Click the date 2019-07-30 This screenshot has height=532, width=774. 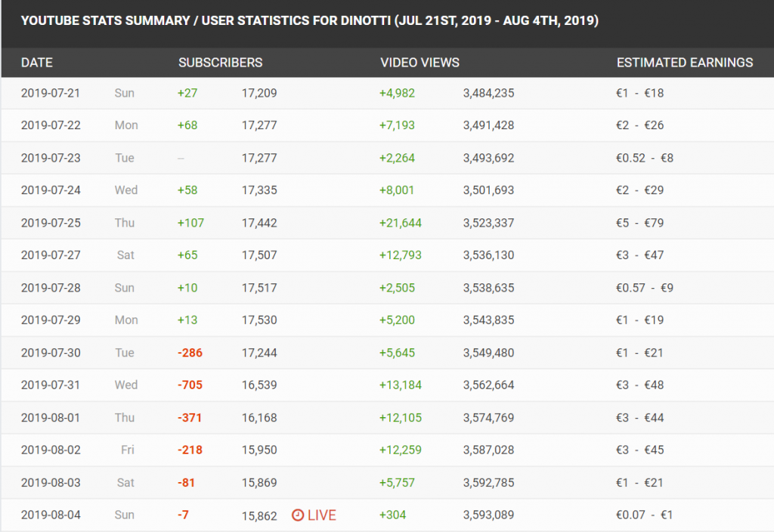pyautogui.click(x=51, y=353)
